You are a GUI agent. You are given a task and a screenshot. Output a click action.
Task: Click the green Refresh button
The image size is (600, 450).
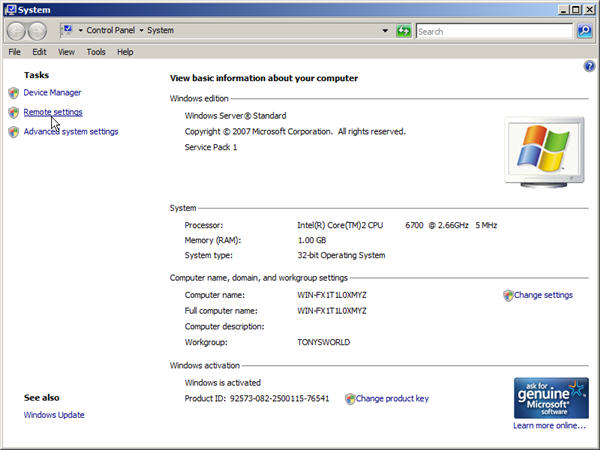click(403, 31)
